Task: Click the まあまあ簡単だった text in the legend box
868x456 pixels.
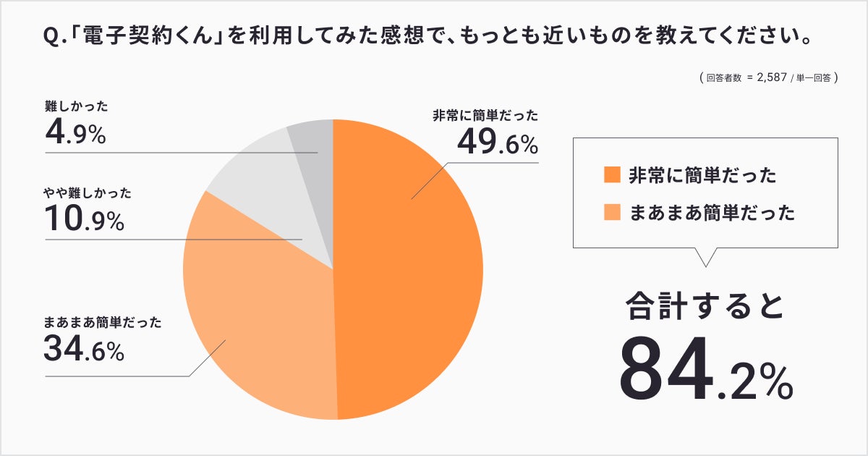Action: [712, 213]
